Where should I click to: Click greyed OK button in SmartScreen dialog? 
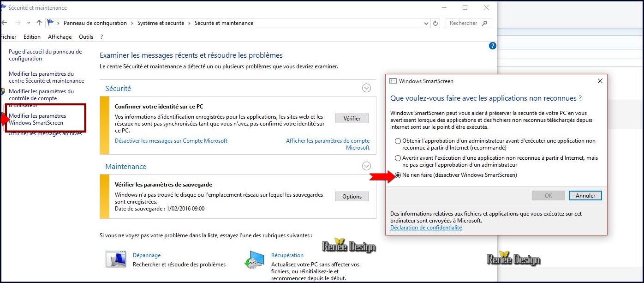(548, 196)
